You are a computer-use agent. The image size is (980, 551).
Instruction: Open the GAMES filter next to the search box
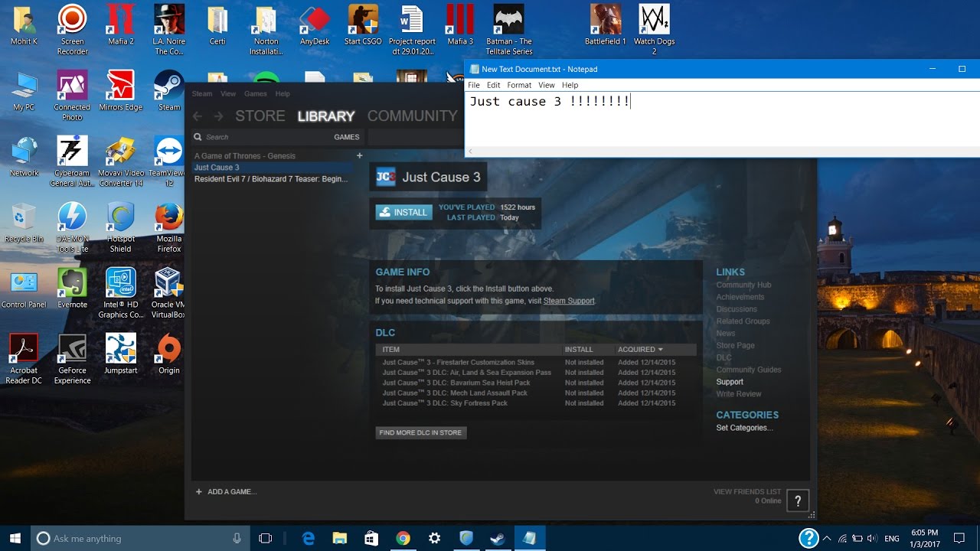point(346,137)
